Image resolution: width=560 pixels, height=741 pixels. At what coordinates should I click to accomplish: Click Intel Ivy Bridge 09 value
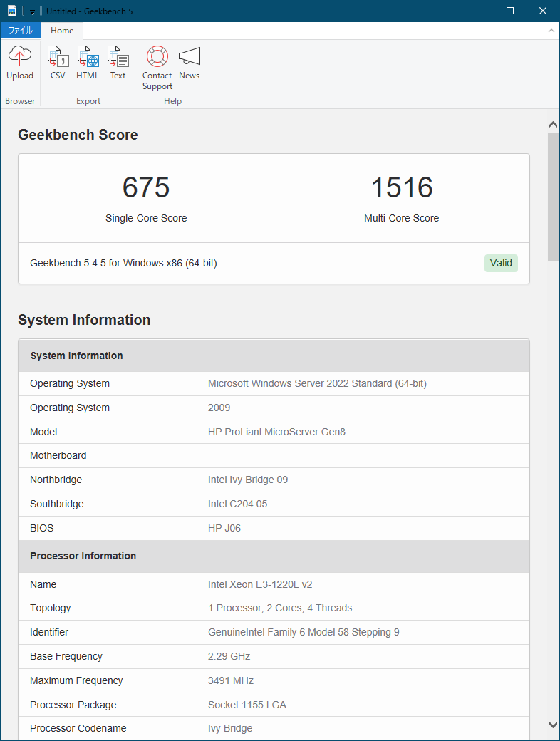point(248,480)
